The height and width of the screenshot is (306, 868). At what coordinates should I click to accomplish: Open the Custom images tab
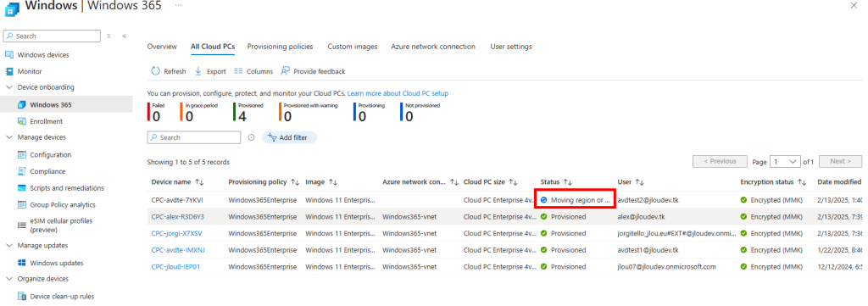(353, 47)
